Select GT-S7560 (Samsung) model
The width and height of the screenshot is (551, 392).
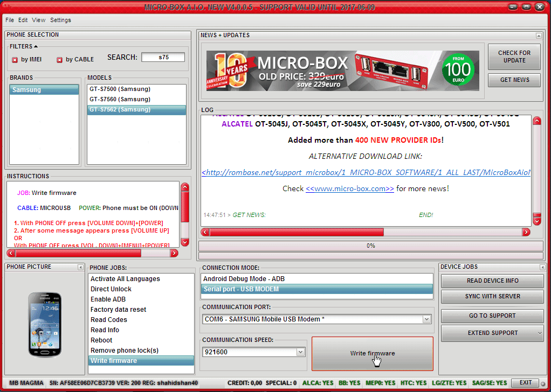[137, 99]
